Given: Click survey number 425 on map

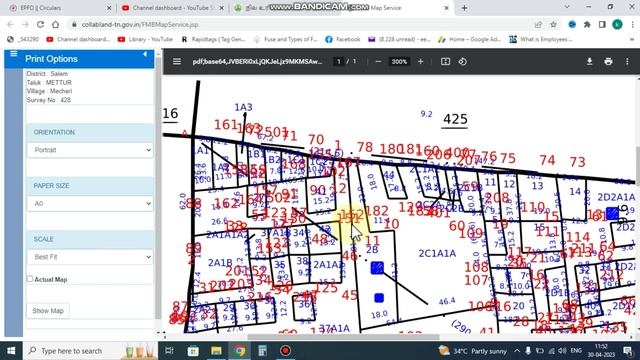Looking at the screenshot, I should point(455,119).
